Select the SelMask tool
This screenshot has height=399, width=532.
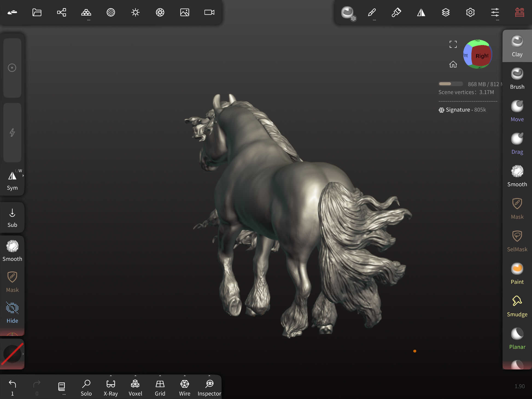click(517, 241)
